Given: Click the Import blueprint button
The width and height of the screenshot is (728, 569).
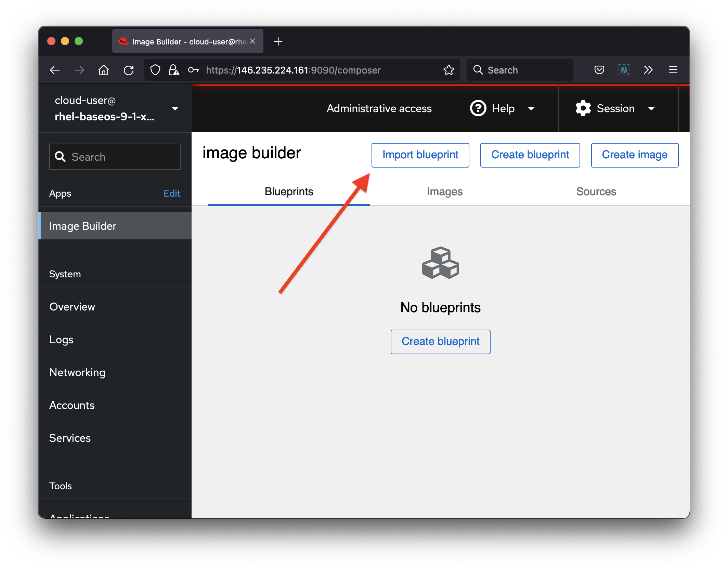Looking at the screenshot, I should [x=420, y=155].
